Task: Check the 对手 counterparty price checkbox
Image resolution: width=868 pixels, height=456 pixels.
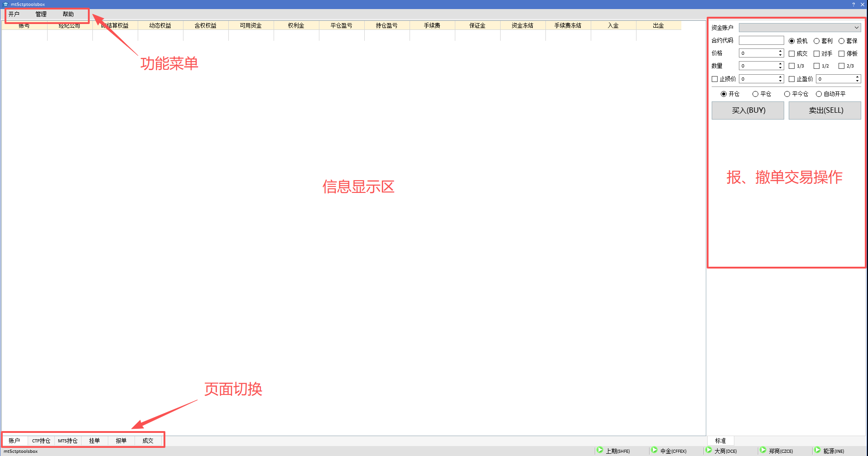Action: coord(817,53)
